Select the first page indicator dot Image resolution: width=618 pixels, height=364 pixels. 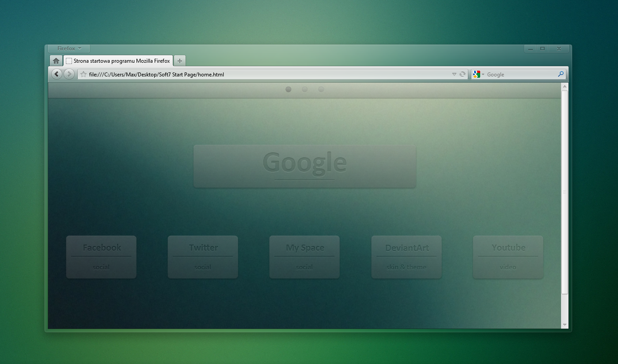click(288, 89)
